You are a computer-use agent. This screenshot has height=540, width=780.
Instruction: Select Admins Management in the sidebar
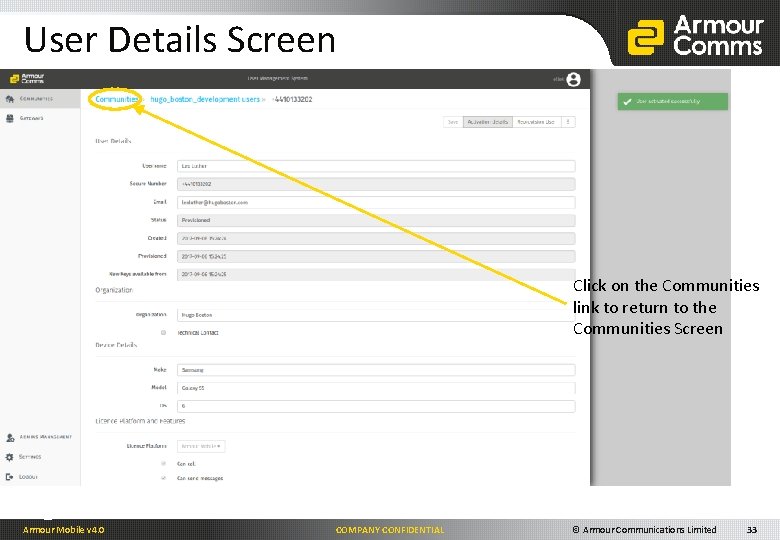46,437
